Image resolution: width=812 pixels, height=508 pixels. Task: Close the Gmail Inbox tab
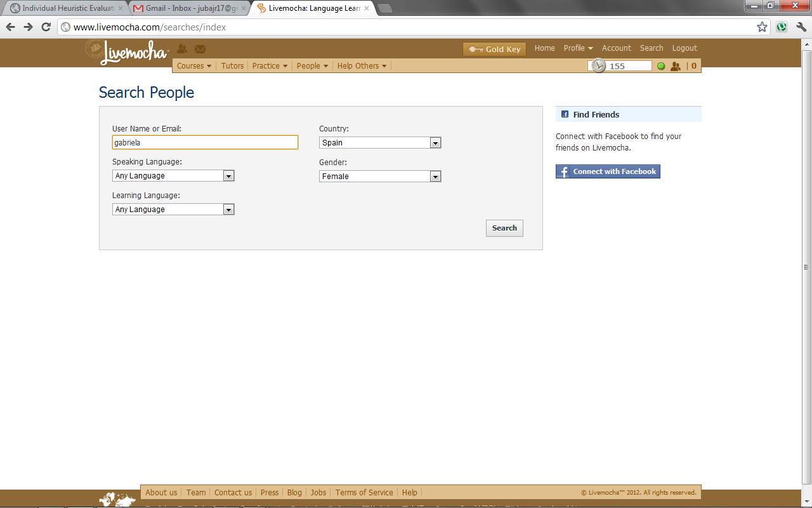(244, 8)
